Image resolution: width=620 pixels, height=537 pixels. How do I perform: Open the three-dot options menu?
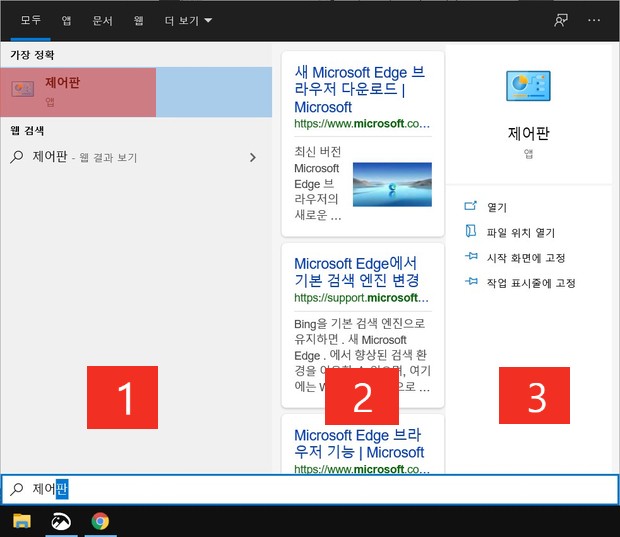click(594, 20)
